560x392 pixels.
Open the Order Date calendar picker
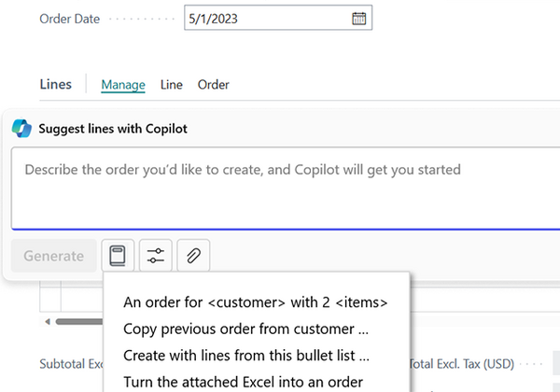pyautogui.click(x=358, y=18)
